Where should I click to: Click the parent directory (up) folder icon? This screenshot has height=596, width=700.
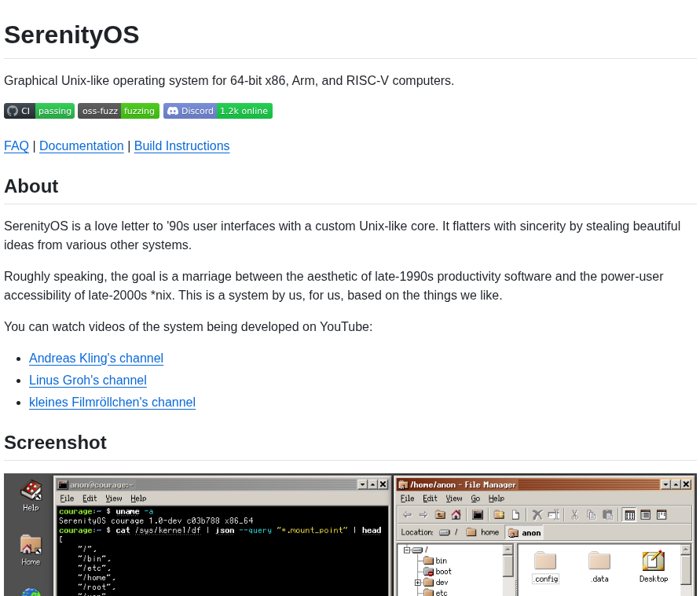coord(440,515)
